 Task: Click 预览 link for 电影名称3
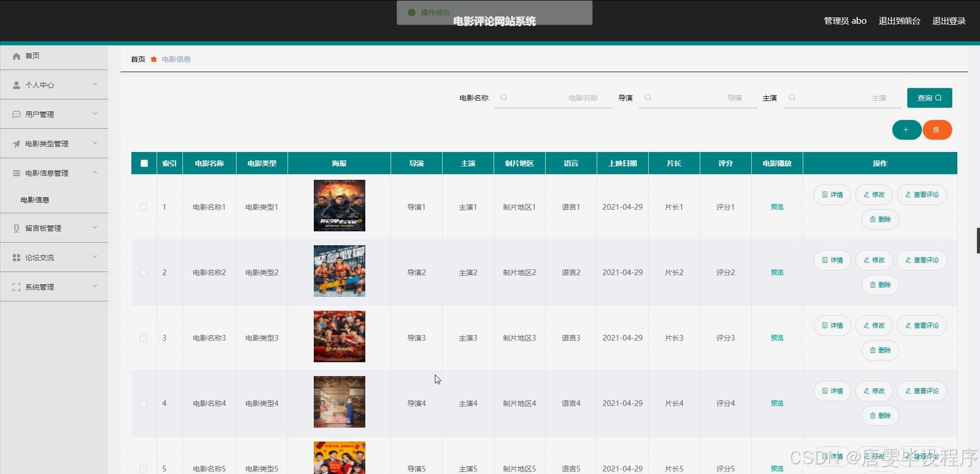point(777,338)
